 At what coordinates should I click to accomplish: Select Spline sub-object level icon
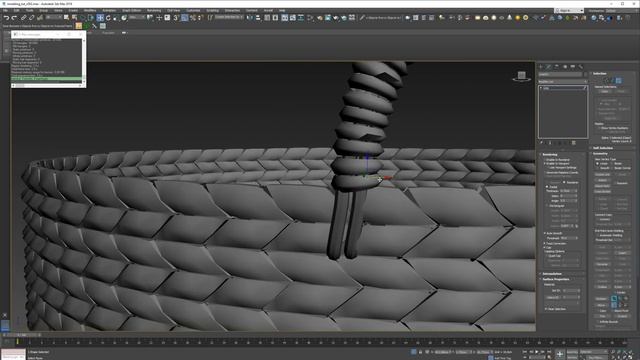point(619,80)
